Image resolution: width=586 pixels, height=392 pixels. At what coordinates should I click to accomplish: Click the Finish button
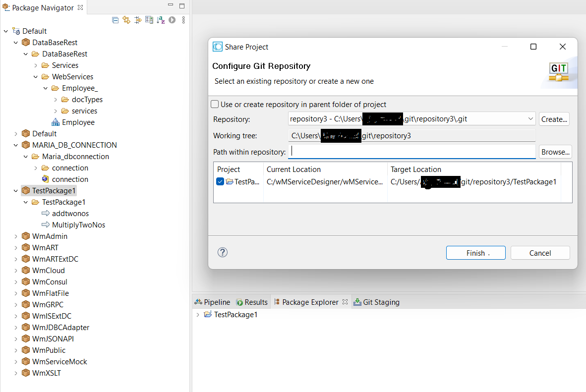tap(475, 253)
